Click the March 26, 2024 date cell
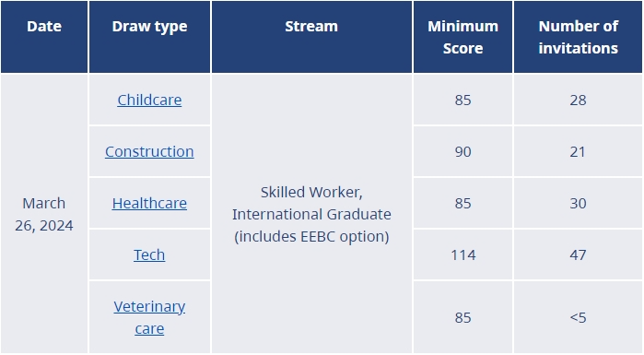This screenshot has height=355, width=644. point(44,214)
